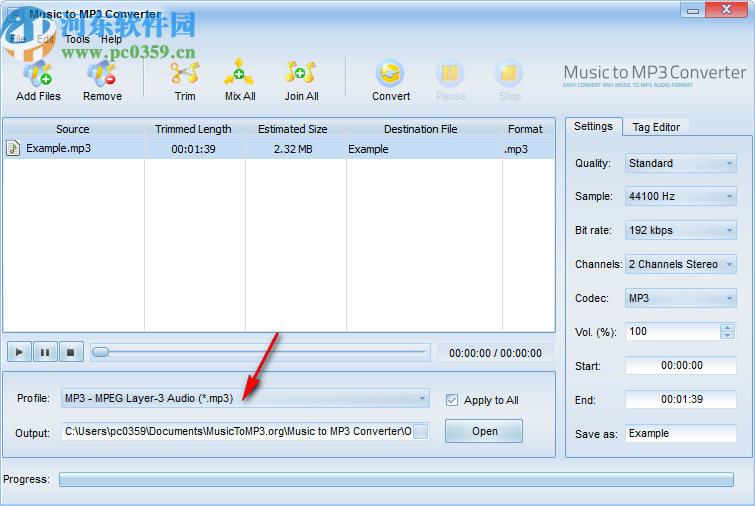Open the Help menu
Viewport: 755px width, 506px height.
111,39
